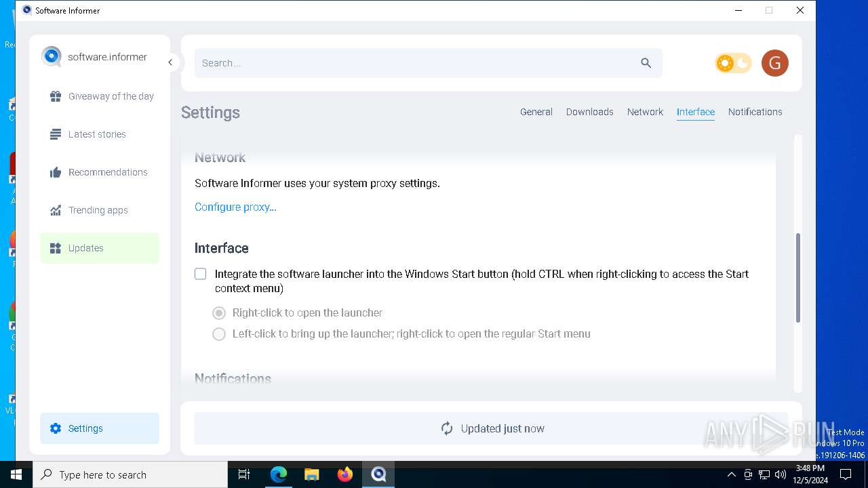The width and height of the screenshot is (868, 488).
Task: Open the Configure proxy link
Action: pyautogui.click(x=235, y=207)
